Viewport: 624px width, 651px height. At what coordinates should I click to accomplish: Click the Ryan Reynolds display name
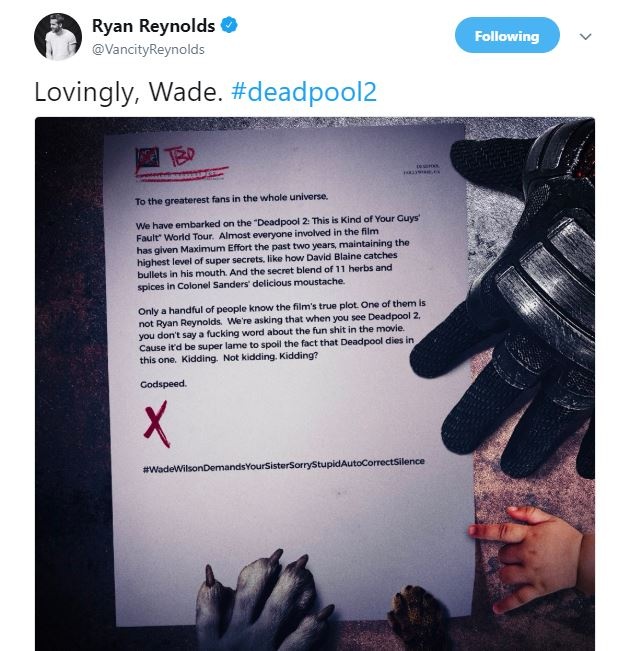click(x=153, y=26)
